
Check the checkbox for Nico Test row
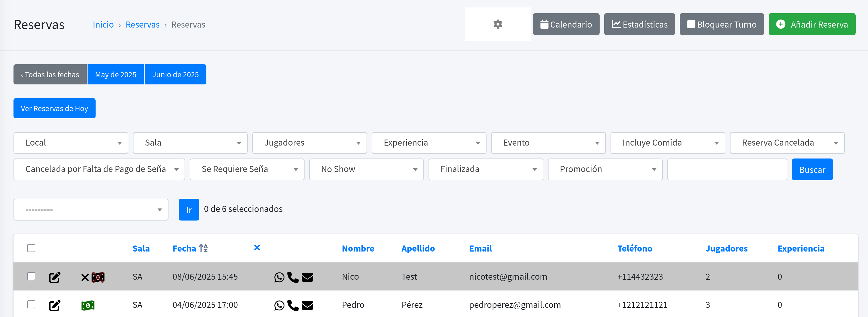coord(31,277)
